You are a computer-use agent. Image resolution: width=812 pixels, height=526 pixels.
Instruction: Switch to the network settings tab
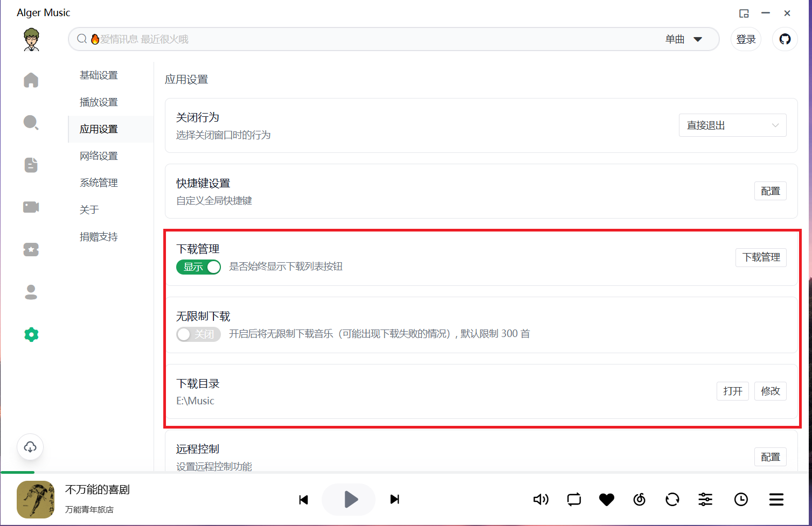click(99, 156)
